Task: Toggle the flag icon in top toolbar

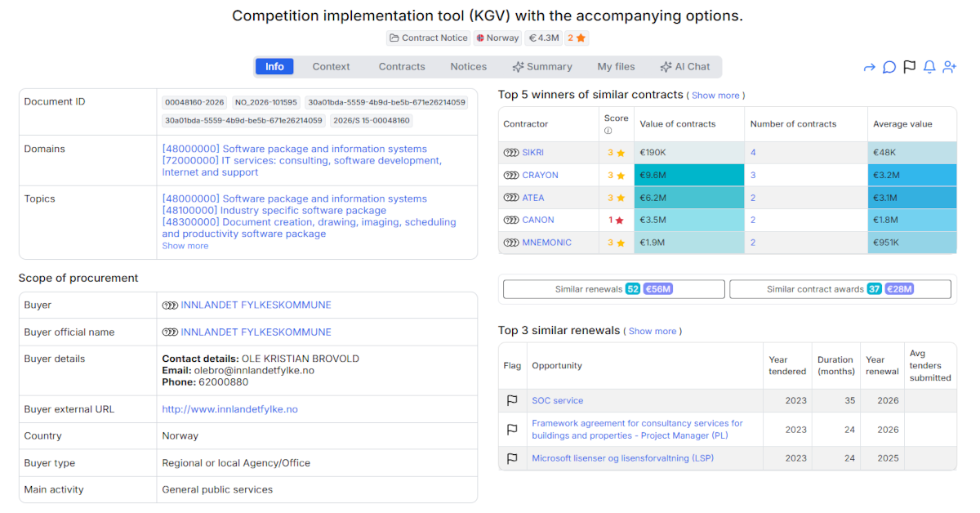Action: pyautogui.click(x=909, y=67)
